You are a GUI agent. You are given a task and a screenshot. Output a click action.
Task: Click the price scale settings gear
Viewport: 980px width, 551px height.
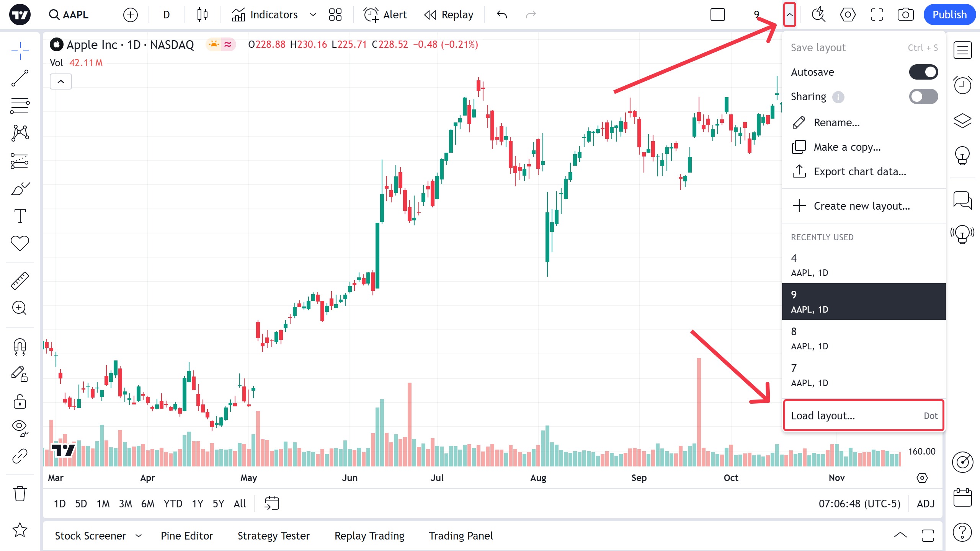(922, 478)
